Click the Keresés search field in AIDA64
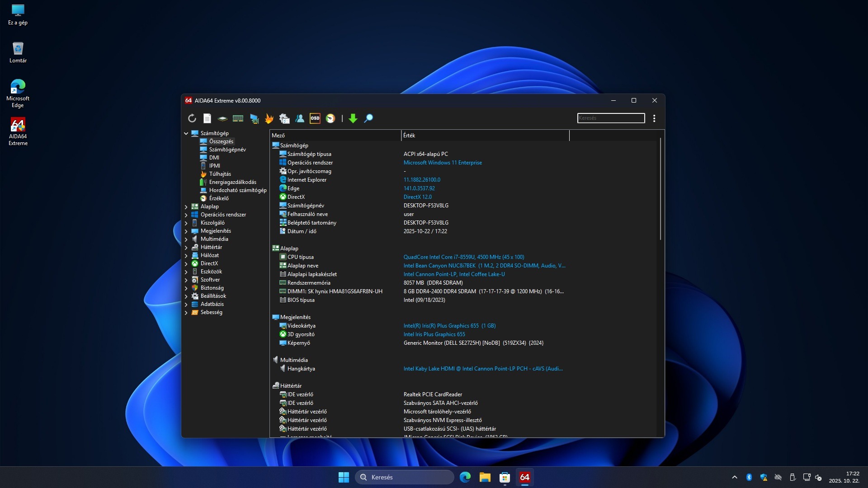 tap(611, 118)
